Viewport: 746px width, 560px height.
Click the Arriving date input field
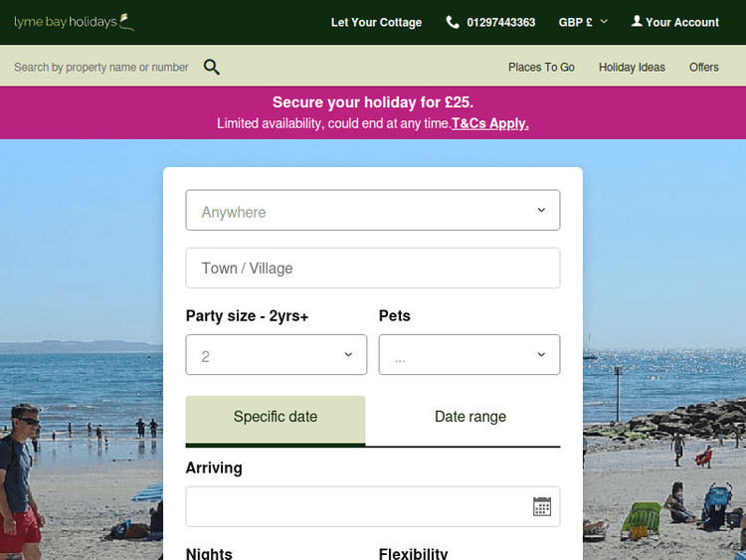pos(358,506)
